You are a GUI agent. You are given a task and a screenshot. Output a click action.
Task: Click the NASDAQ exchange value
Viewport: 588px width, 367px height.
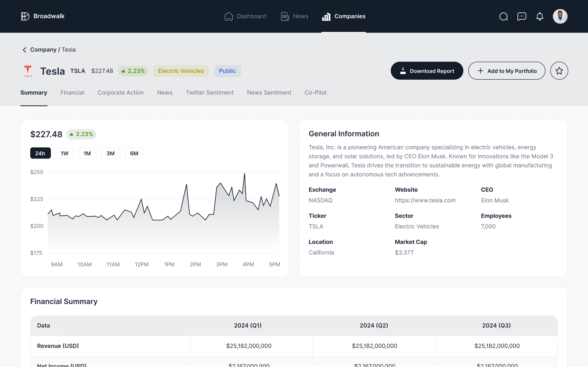[x=320, y=200]
